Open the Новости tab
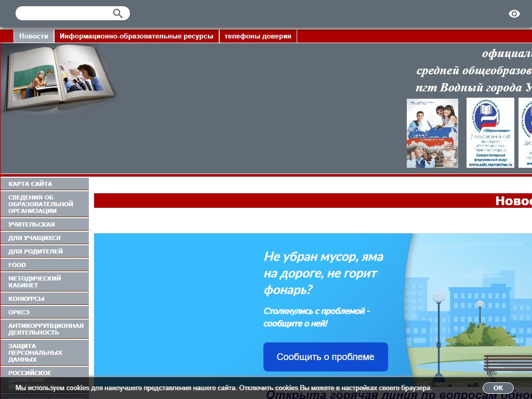532x399 pixels. click(x=34, y=36)
